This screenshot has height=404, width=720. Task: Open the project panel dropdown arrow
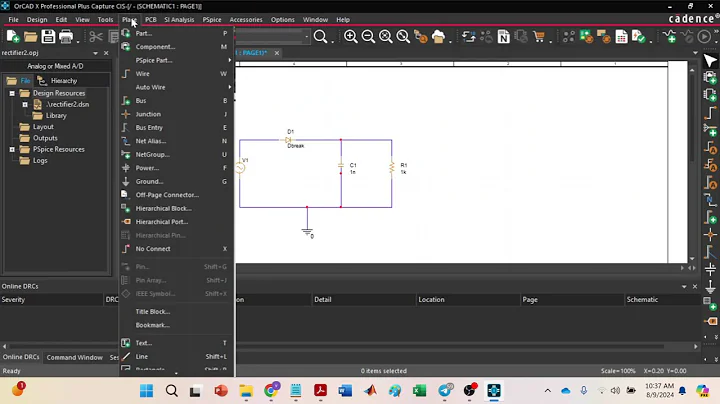[96, 53]
